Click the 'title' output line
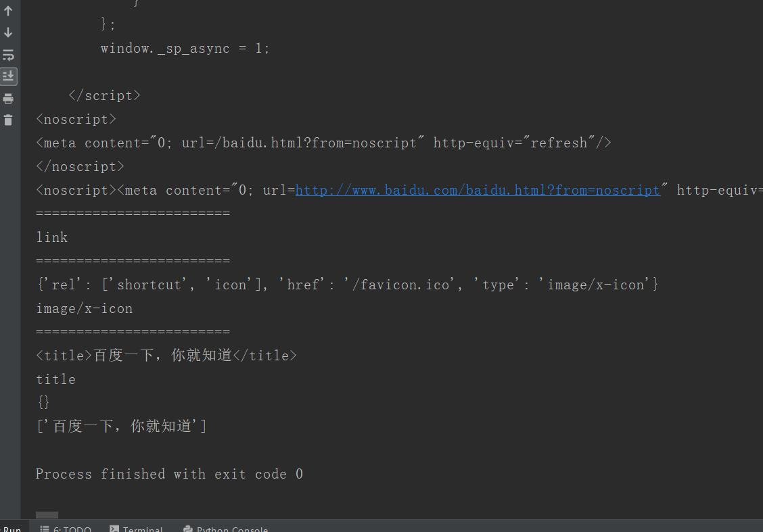This screenshot has height=532, width=763. (55, 379)
